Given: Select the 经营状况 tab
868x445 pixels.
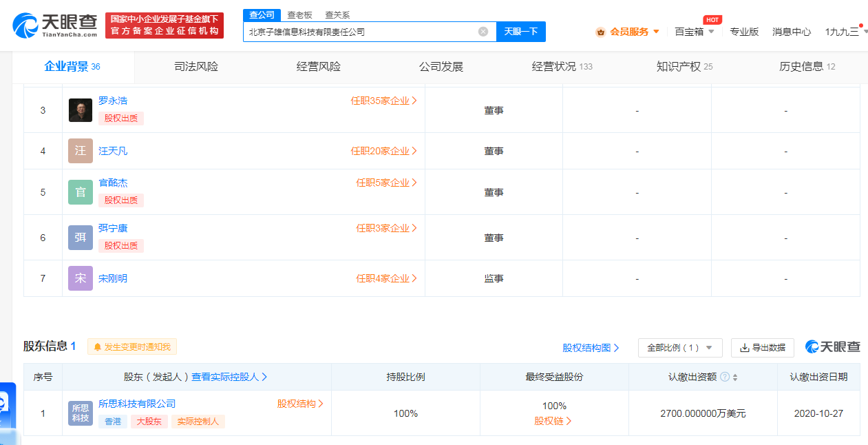Looking at the screenshot, I should (562, 67).
